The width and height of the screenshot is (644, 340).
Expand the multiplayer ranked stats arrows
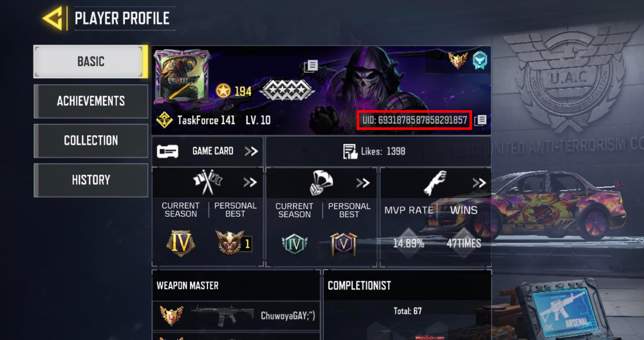(x=250, y=182)
